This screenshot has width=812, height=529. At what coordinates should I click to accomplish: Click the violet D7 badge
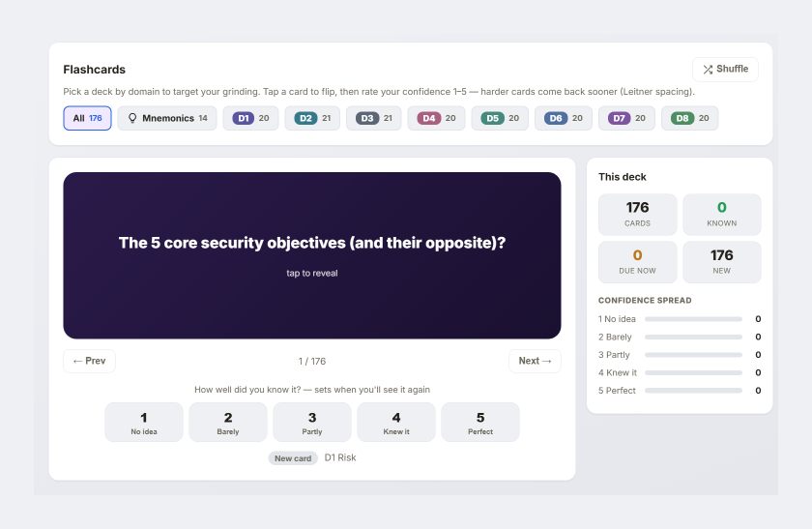click(620, 118)
